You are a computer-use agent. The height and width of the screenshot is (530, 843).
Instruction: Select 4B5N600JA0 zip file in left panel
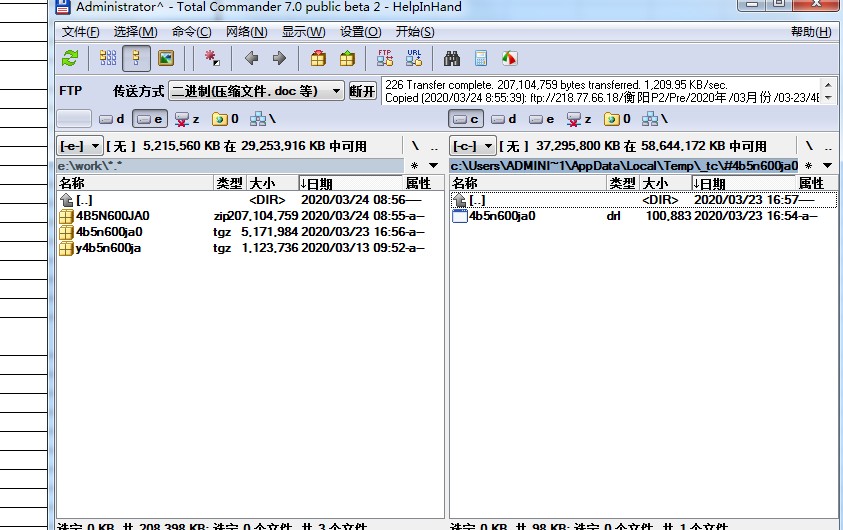coord(250,216)
